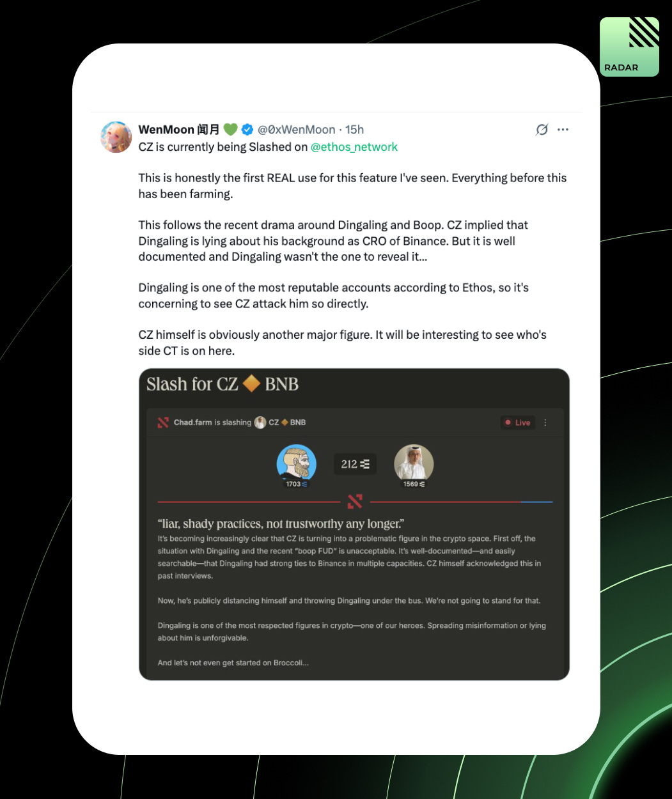Open the tweet's three-dot more menu

[563, 130]
